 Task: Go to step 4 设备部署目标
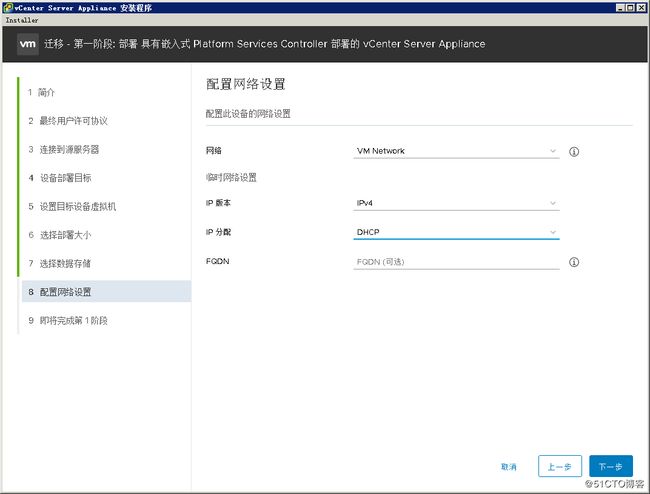coord(60,178)
